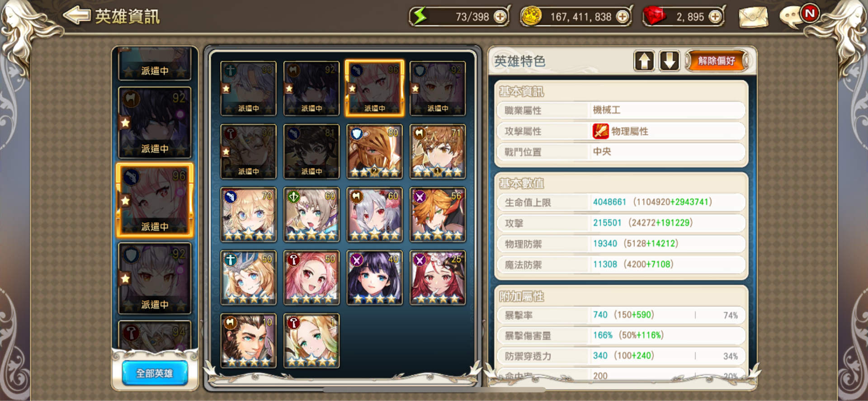Click the 物理屬性 attack attribute icon
This screenshot has height=401, width=868.
(600, 131)
